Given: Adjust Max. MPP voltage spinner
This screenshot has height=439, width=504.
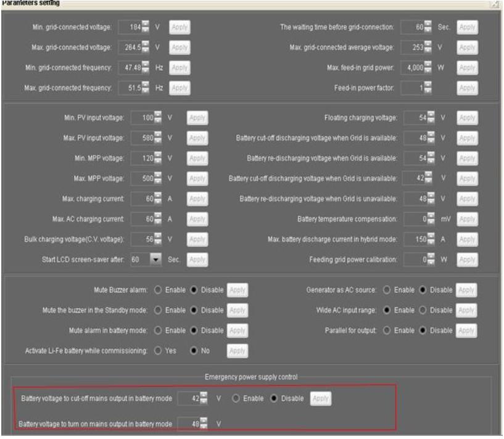Looking at the screenshot, I should coord(158,178).
